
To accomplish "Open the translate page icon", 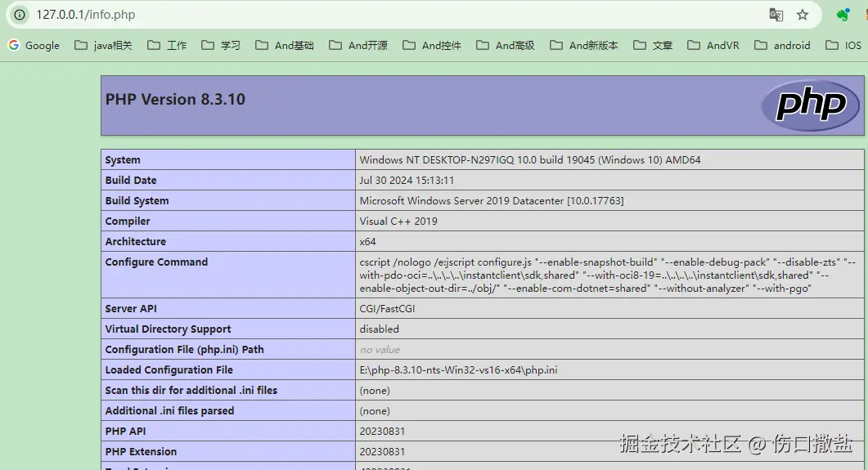I will [x=776, y=15].
